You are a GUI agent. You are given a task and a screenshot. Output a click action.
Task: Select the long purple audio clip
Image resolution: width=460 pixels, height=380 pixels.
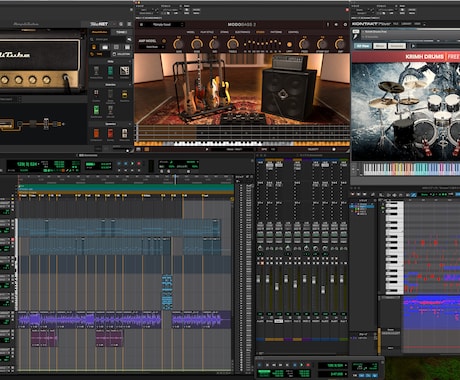(x=90, y=320)
